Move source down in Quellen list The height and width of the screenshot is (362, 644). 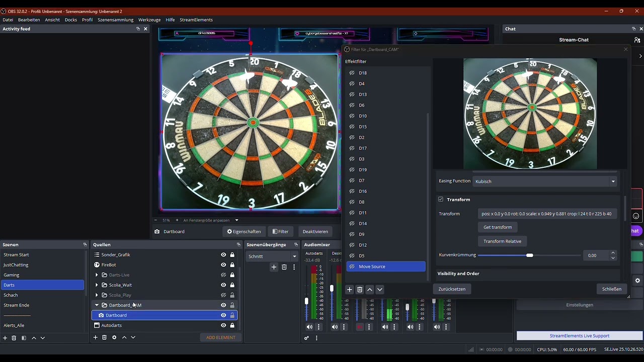coord(133,337)
